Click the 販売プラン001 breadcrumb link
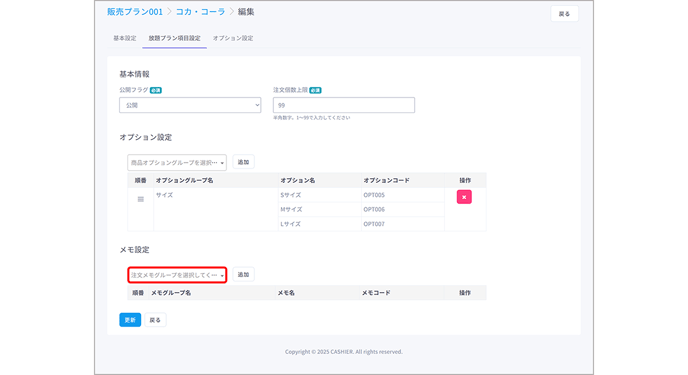 pyautogui.click(x=135, y=12)
